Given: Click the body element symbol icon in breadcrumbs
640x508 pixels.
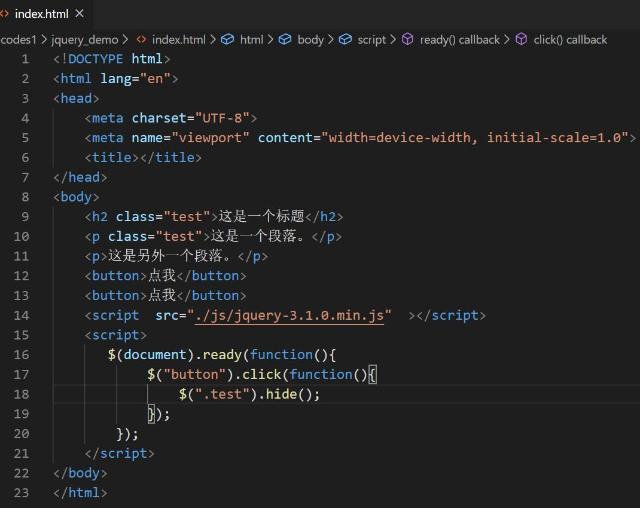Looking at the screenshot, I should 285,40.
